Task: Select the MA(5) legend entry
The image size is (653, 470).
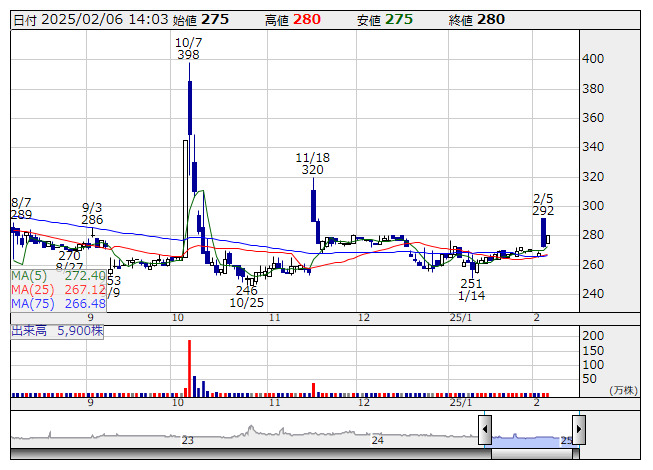Action: click(58, 275)
